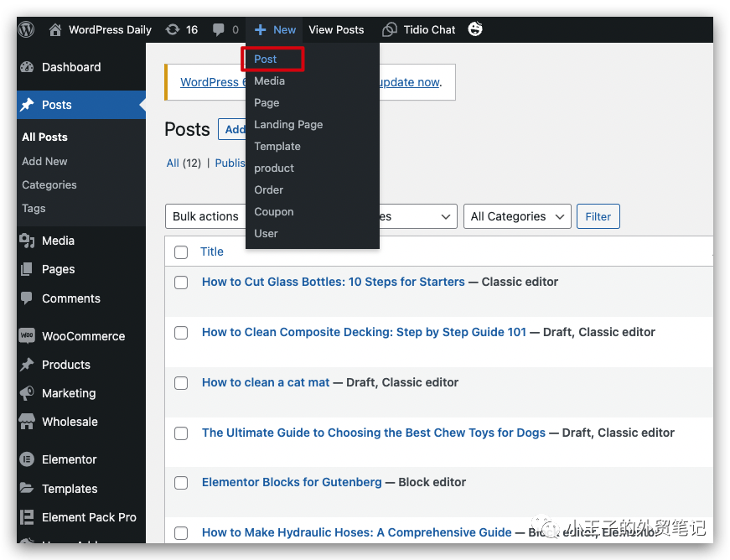Check the How to Make Hydraulic Hoses post
Viewport: 730px width, 560px height.
pyautogui.click(x=181, y=533)
